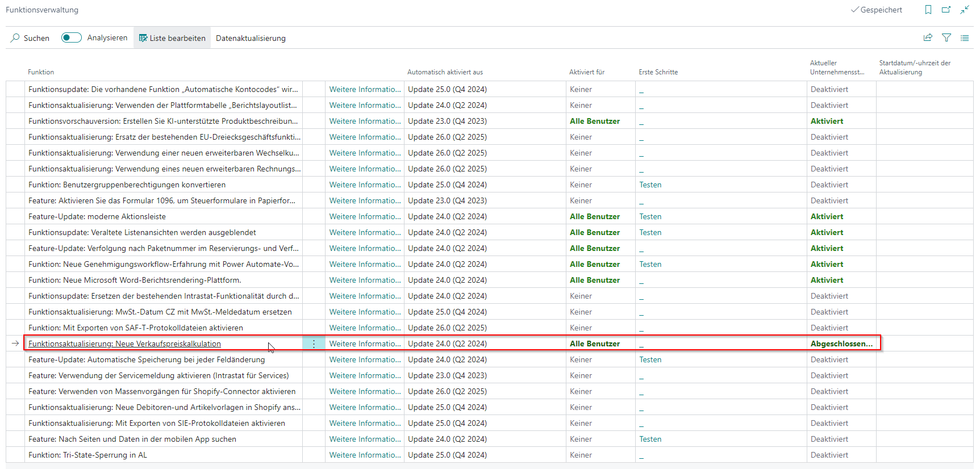This screenshot has height=469, width=980.
Task: Open Funktionsaktualisierung: Neue Verkaufspreiskalkulation link
Action: 124,344
